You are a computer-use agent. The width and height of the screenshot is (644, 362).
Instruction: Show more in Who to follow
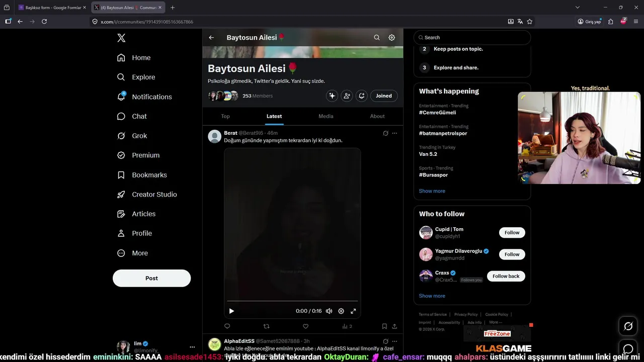432,296
